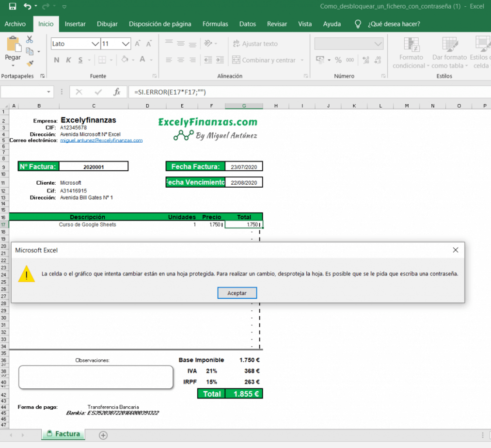Click the thousands separator 000 icon
The image size is (491, 448).
tap(350, 60)
